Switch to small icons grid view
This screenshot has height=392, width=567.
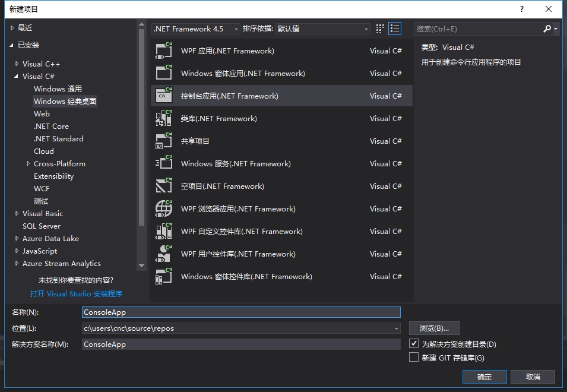click(380, 29)
